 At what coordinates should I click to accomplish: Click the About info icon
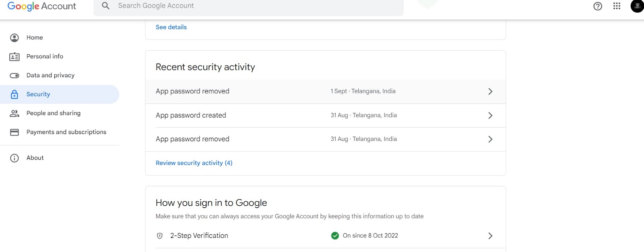14,158
